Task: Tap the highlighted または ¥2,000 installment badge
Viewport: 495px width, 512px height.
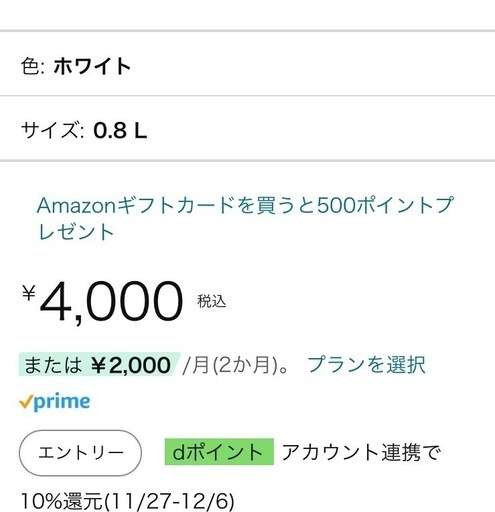Action: [99, 364]
